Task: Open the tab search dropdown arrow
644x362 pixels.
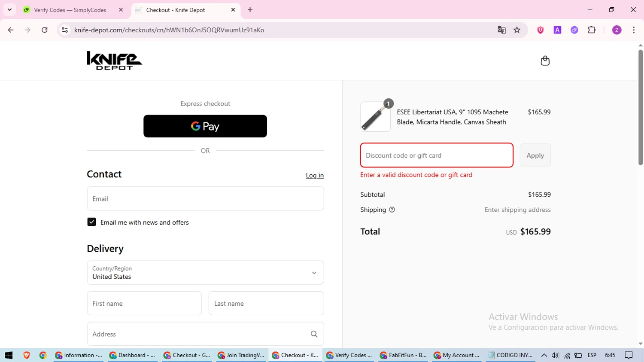Action: [9, 10]
